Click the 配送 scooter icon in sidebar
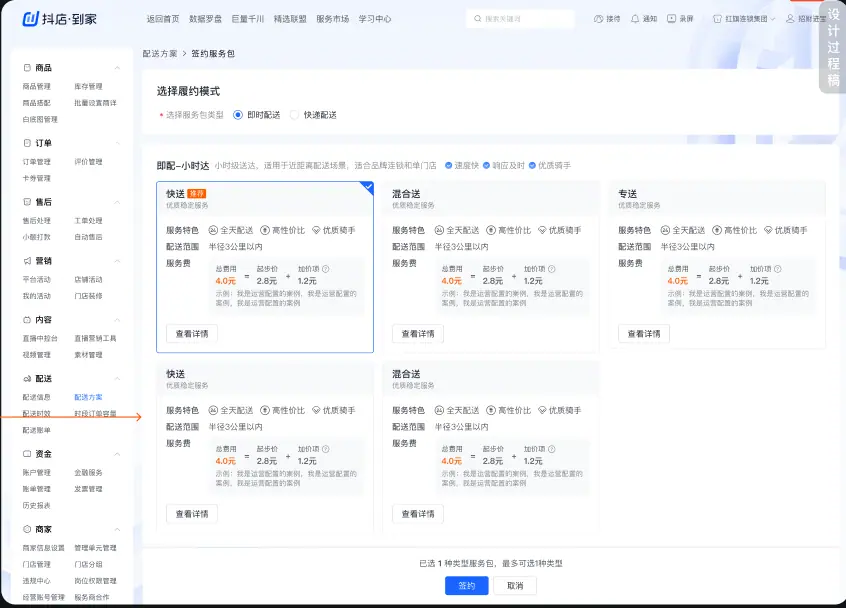This screenshot has height=608, width=846. [x=27, y=379]
